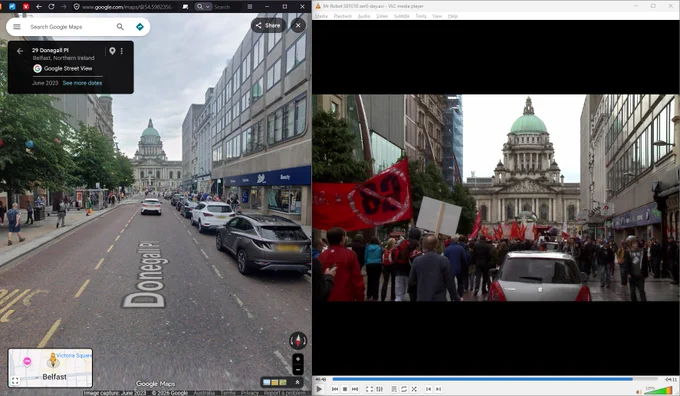
Task: Toggle VLC fullscreen mode
Action: 369,389
